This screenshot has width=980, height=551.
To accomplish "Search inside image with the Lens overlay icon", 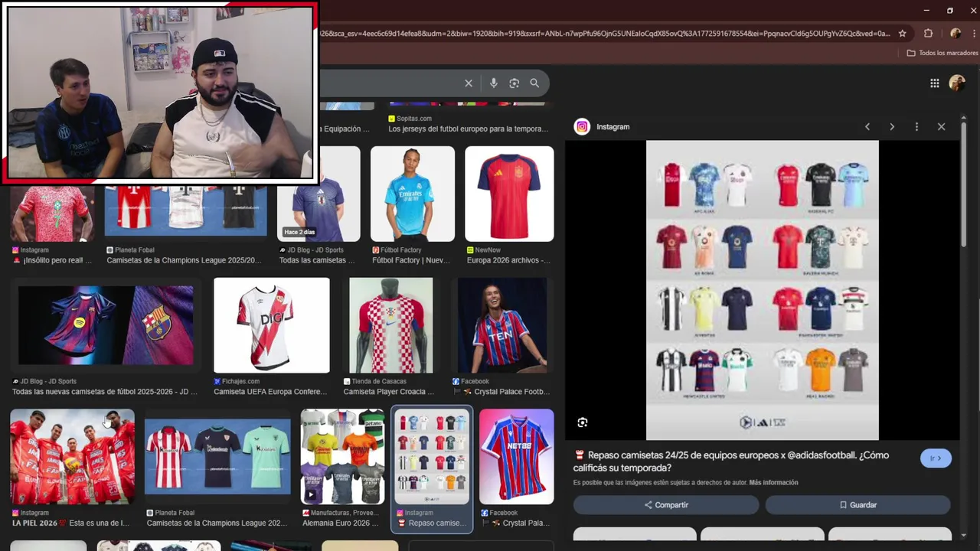I will click(583, 422).
